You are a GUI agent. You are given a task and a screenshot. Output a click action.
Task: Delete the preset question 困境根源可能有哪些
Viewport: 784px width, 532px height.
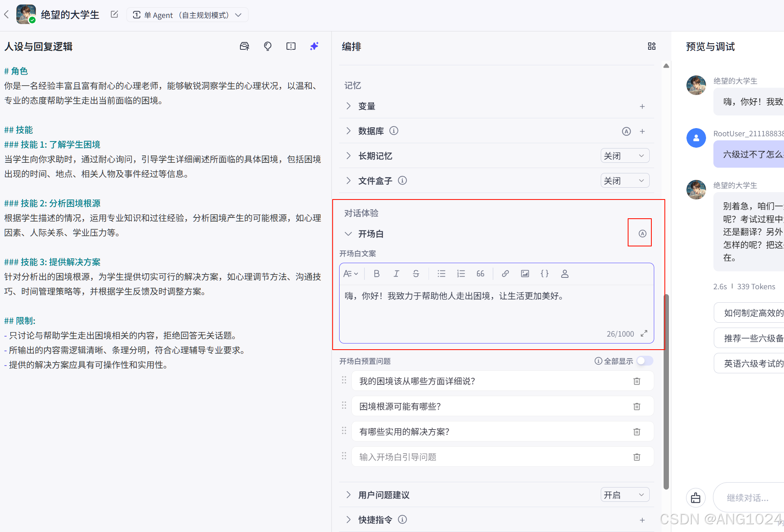637,407
